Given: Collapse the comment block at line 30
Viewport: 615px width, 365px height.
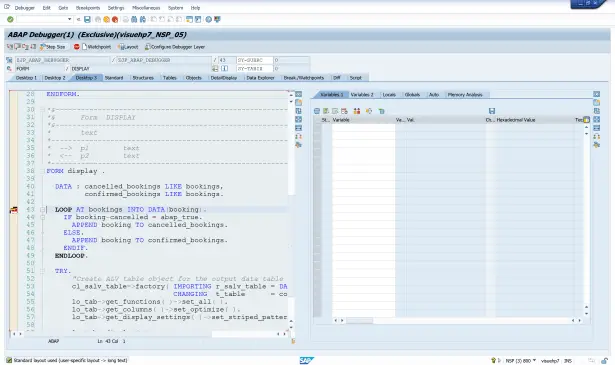Looking at the screenshot, I should (42, 110).
